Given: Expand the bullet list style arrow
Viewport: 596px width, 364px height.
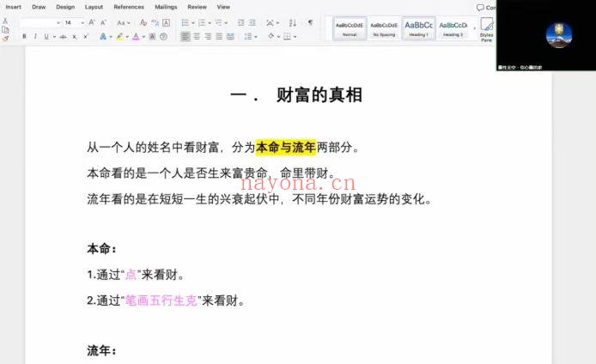Looking at the screenshot, I should click(192, 23).
